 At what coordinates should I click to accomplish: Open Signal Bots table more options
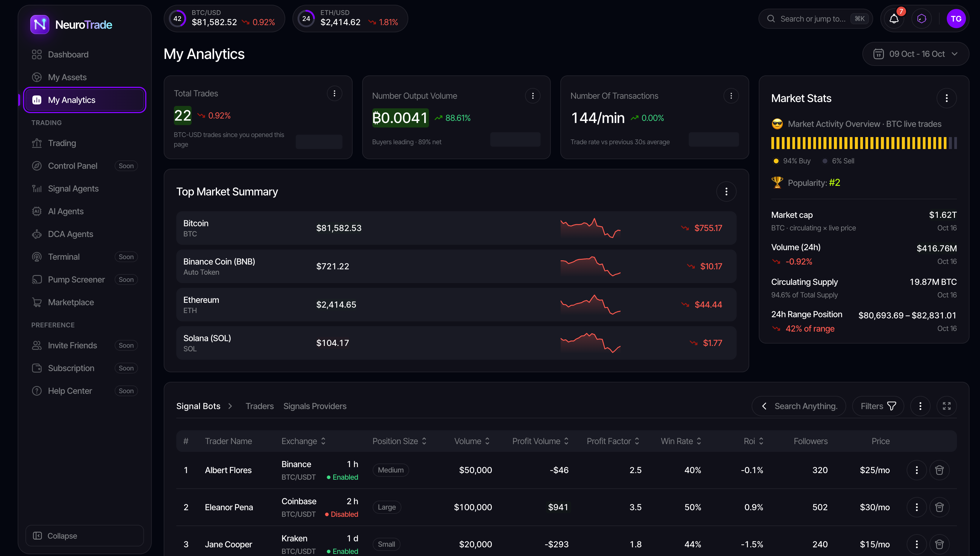920,406
